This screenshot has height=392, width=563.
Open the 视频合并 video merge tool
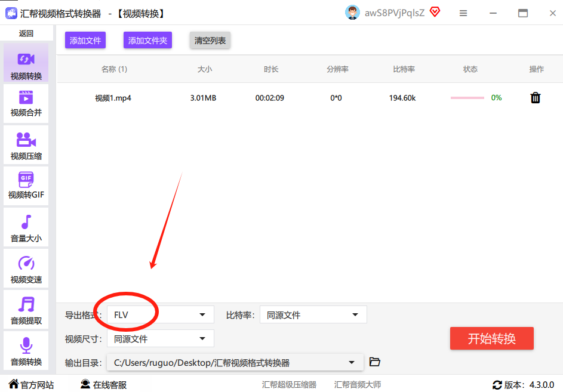pyautogui.click(x=26, y=103)
